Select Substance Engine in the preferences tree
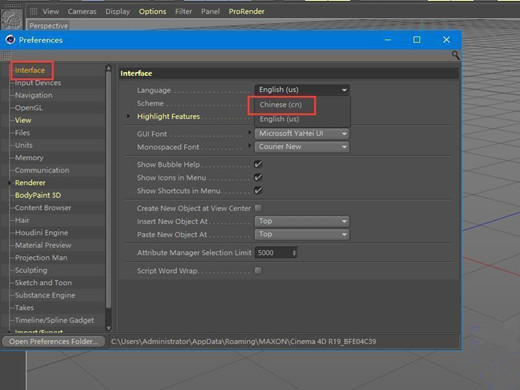Viewport: 520px width, 390px height. [x=45, y=295]
